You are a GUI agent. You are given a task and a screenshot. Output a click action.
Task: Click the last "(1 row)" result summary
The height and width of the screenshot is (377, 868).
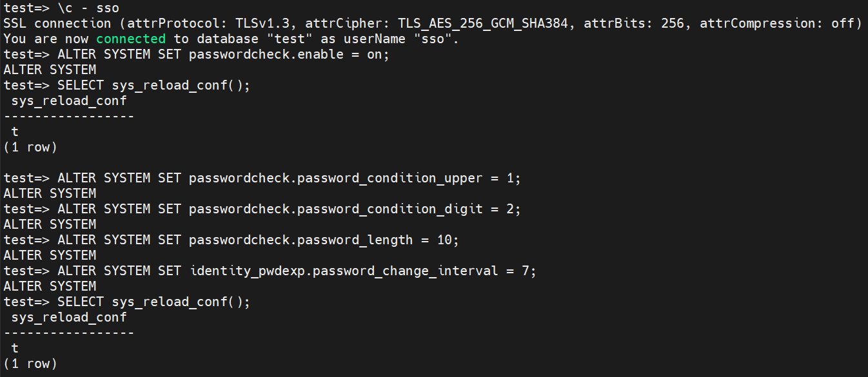[x=30, y=364]
